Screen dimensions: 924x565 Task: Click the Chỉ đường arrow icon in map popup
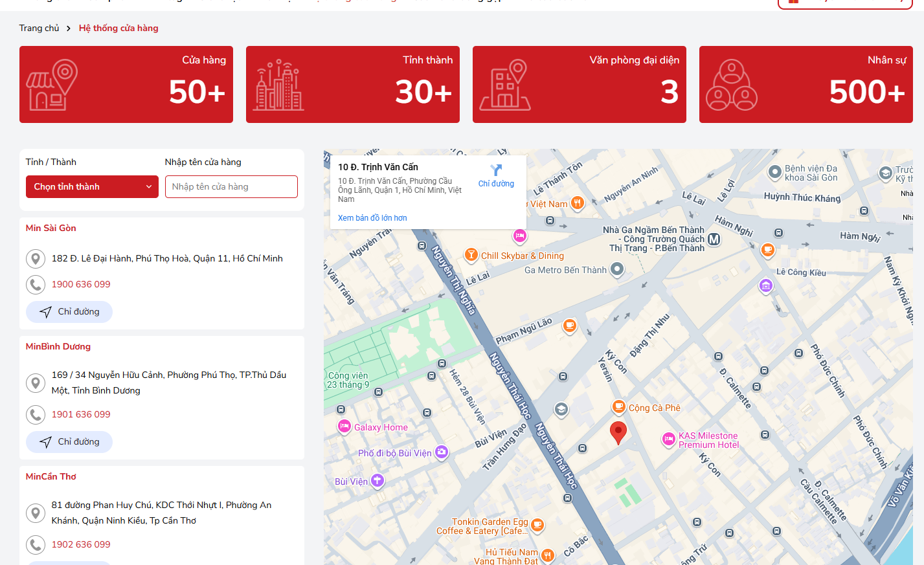point(496,170)
